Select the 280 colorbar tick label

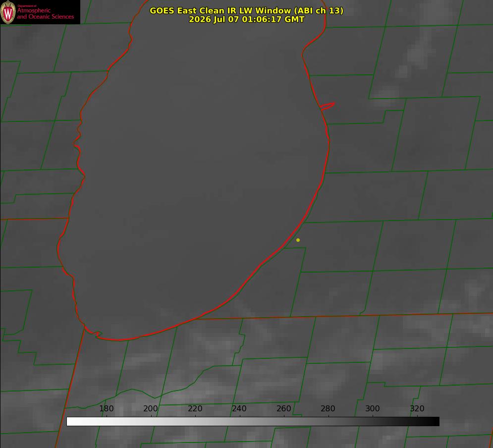point(328,408)
